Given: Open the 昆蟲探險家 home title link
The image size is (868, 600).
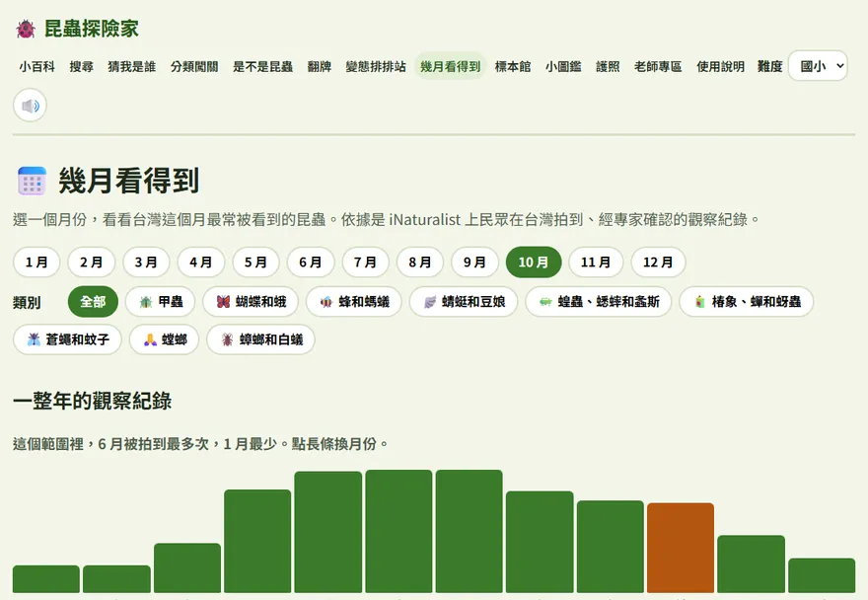Looking at the screenshot, I should (92, 29).
